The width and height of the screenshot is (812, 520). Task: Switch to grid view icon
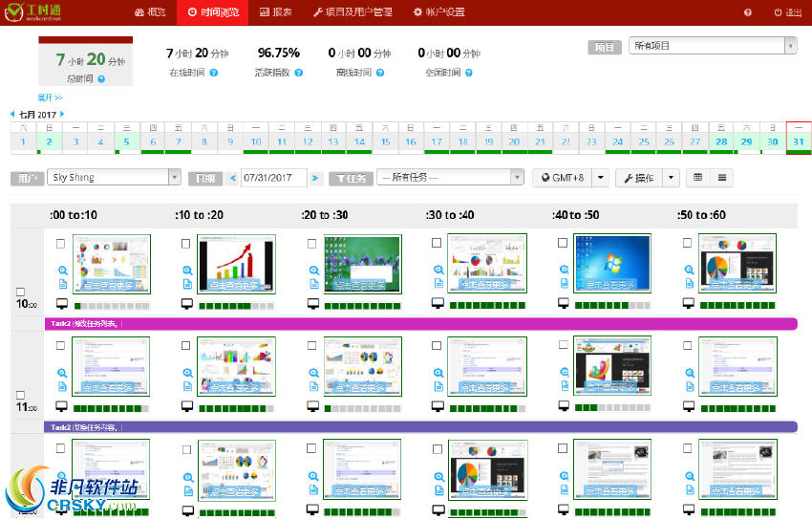[697, 178]
